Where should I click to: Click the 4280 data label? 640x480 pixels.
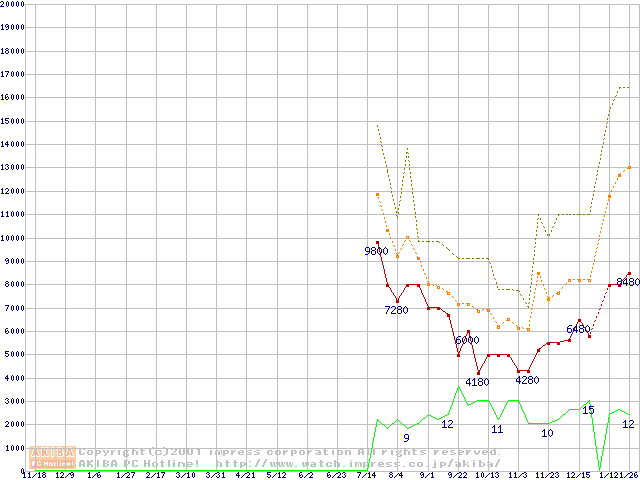pyautogui.click(x=527, y=379)
